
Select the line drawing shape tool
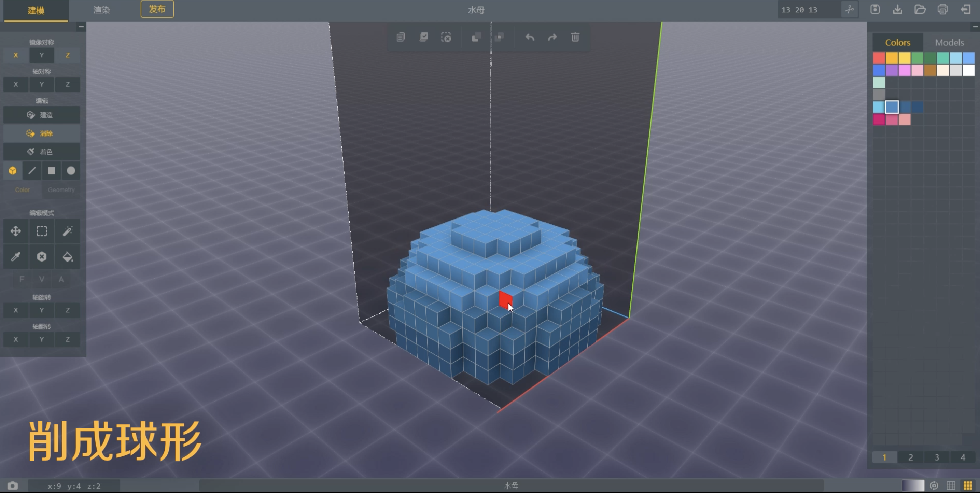[32, 171]
